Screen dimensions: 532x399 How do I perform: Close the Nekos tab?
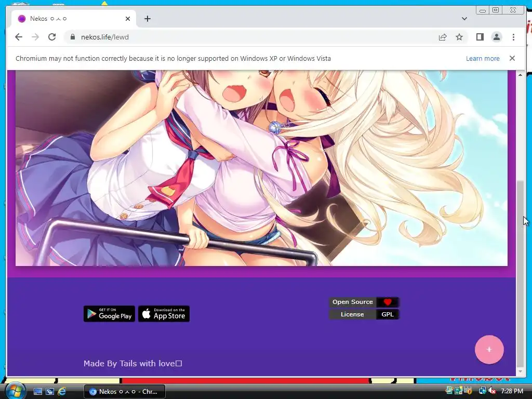[128, 19]
